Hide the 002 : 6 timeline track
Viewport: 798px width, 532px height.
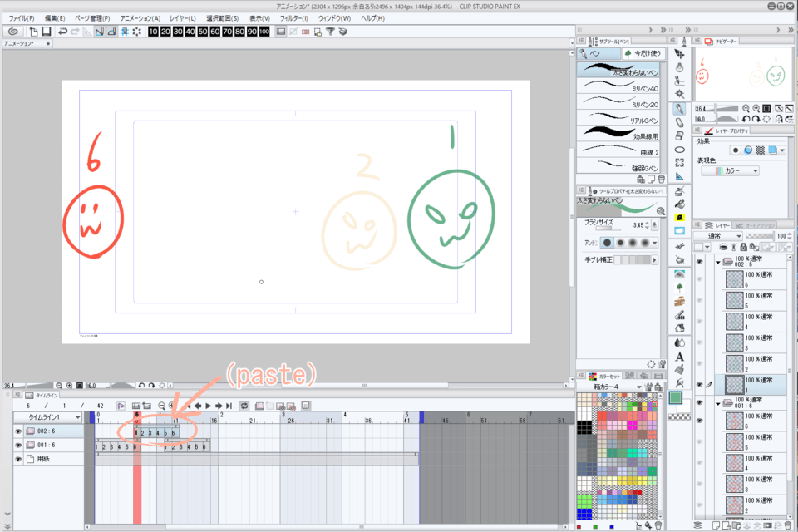(18, 431)
